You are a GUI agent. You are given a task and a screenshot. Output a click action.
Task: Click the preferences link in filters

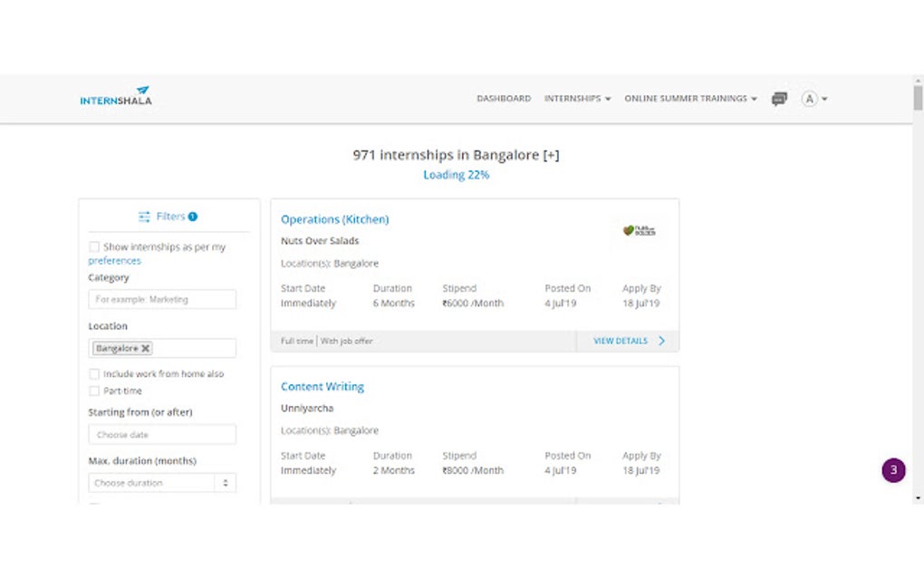pos(114,261)
